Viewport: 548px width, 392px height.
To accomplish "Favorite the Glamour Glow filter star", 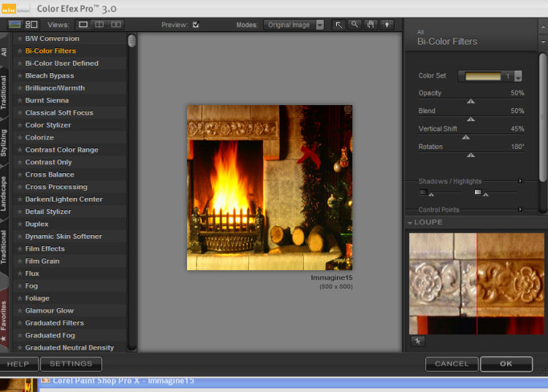I will [x=20, y=310].
